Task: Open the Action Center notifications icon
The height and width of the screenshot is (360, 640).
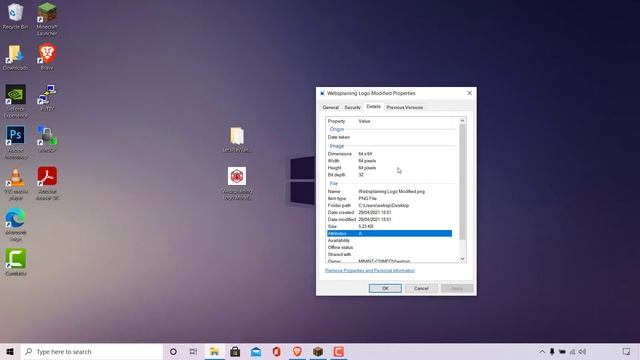Action: pos(626,351)
